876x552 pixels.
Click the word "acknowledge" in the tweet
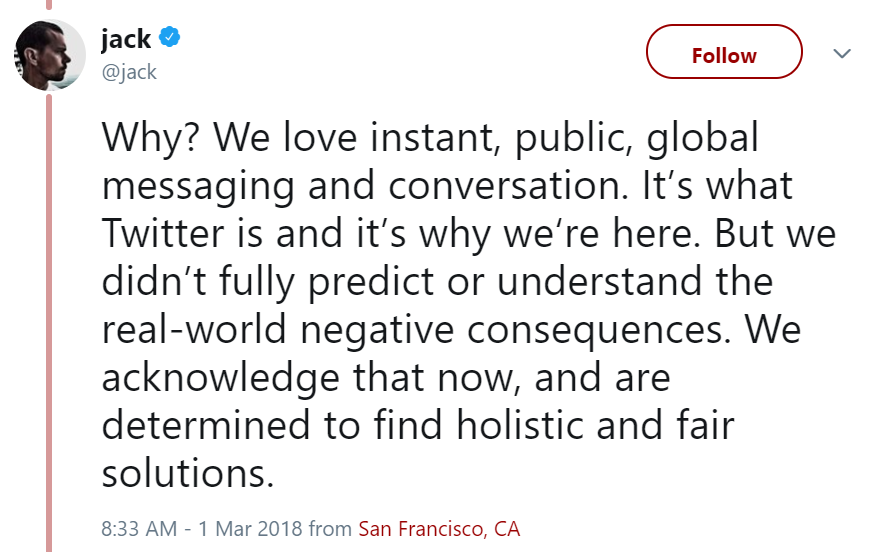[221, 378]
